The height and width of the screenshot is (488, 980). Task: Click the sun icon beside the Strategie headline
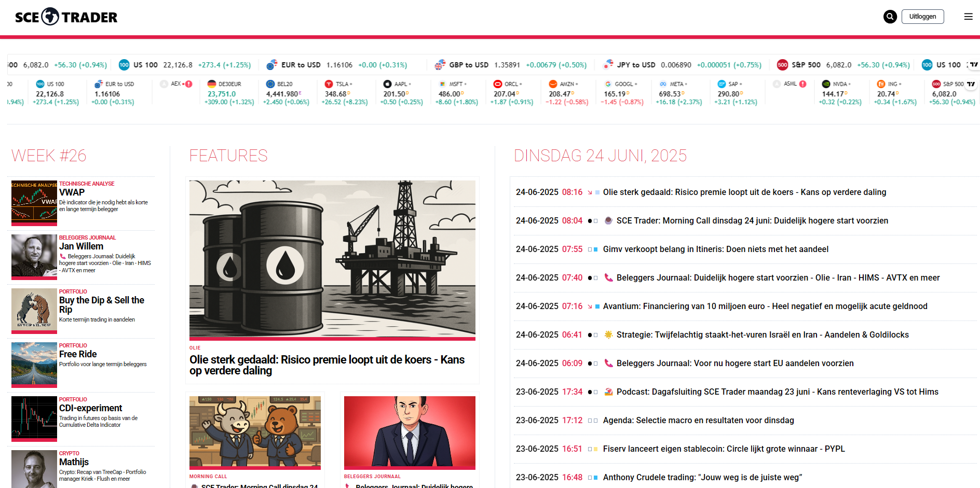point(609,335)
